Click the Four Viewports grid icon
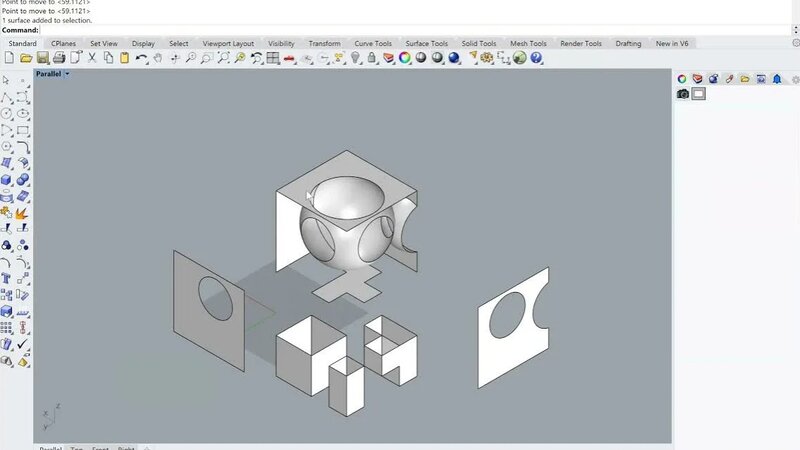The height and width of the screenshot is (450, 800). point(273,58)
